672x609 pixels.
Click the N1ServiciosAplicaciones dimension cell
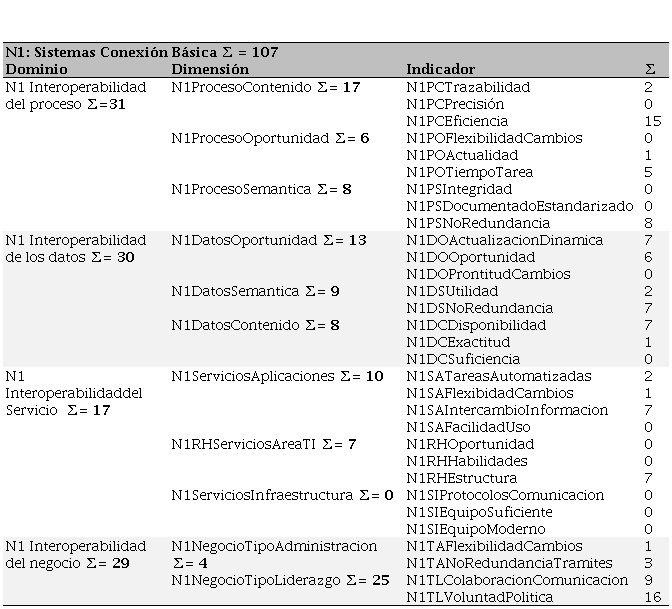[277, 376]
